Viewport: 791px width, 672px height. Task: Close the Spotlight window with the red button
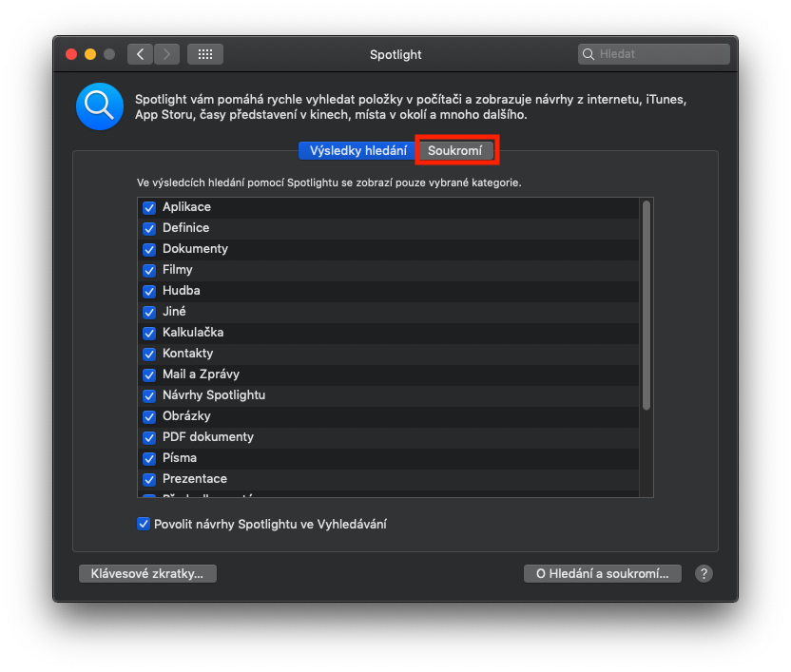click(x=71, y=54)
